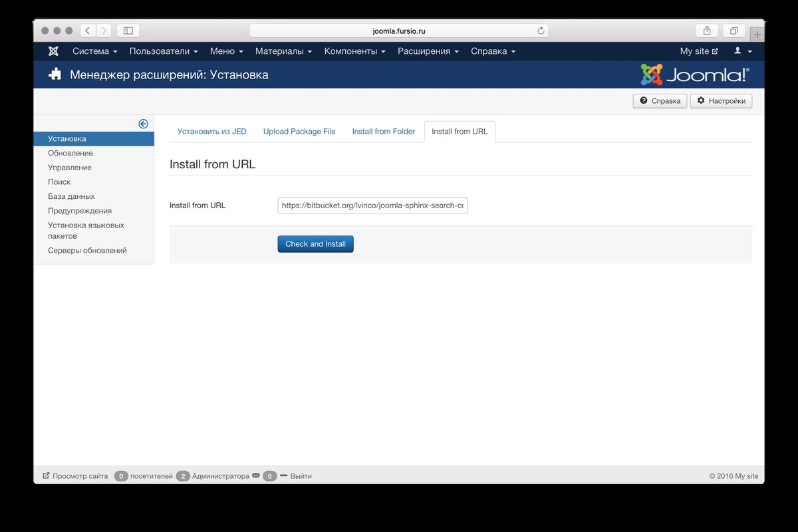Toggle the Safari sidebar button
Image resolution: width=798 pixels, height=532 pixels.
(x=128, y=31)
